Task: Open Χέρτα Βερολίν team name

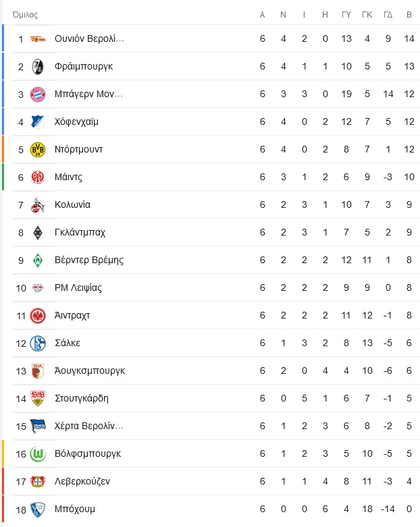Action: [89, 426]
